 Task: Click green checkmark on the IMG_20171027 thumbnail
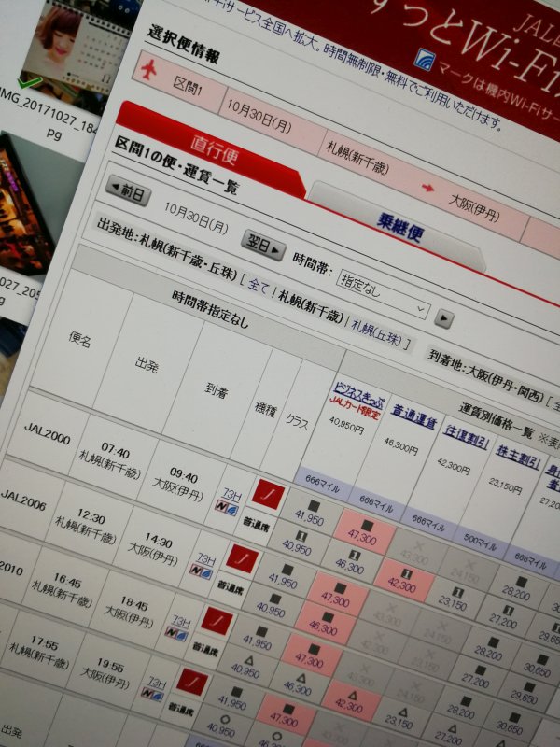[x=30, y=82]
